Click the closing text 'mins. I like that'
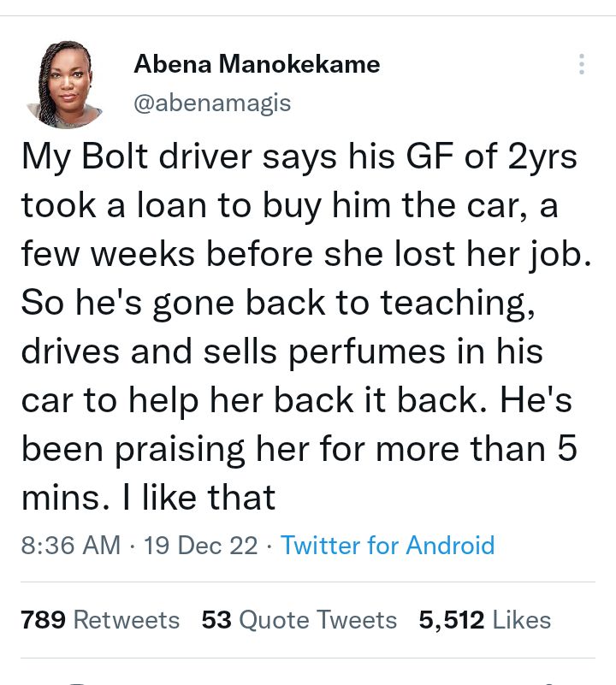Screen dimensions: 616x685 point(149,498)
